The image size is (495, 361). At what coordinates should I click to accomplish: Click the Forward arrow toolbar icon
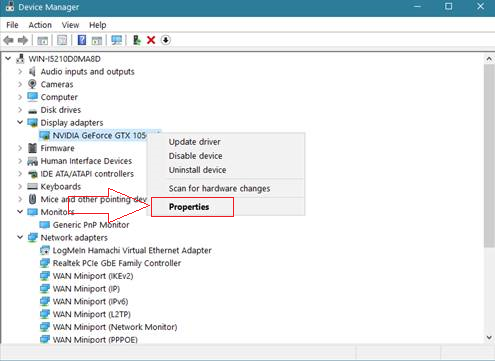pyautogui.click(x=23, y=40)
